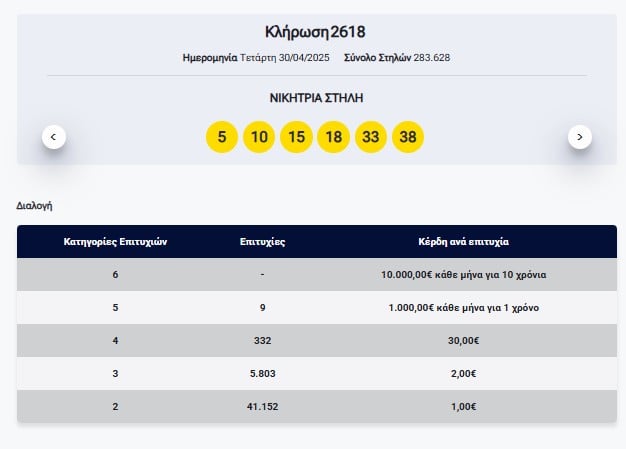This screenshot has height=449, width=626.
Task: Click the 41.152 winners cell
Action: pyautogui.click(x=262, y=407)
